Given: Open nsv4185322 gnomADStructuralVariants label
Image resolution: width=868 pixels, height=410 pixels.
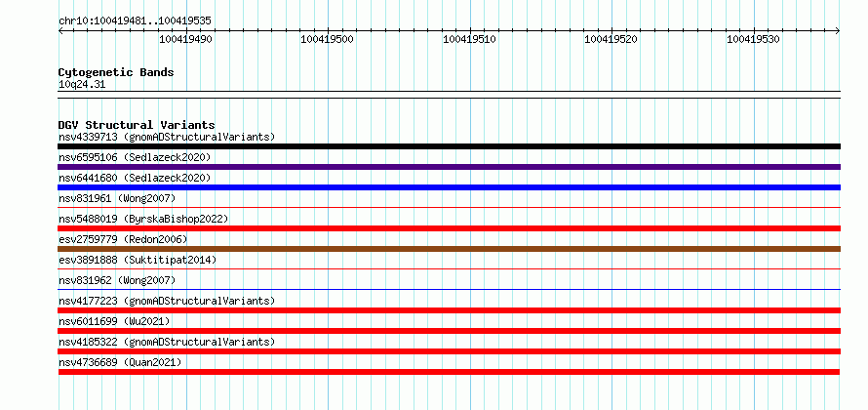Looking at the screenshot, I should pos(167,342).
